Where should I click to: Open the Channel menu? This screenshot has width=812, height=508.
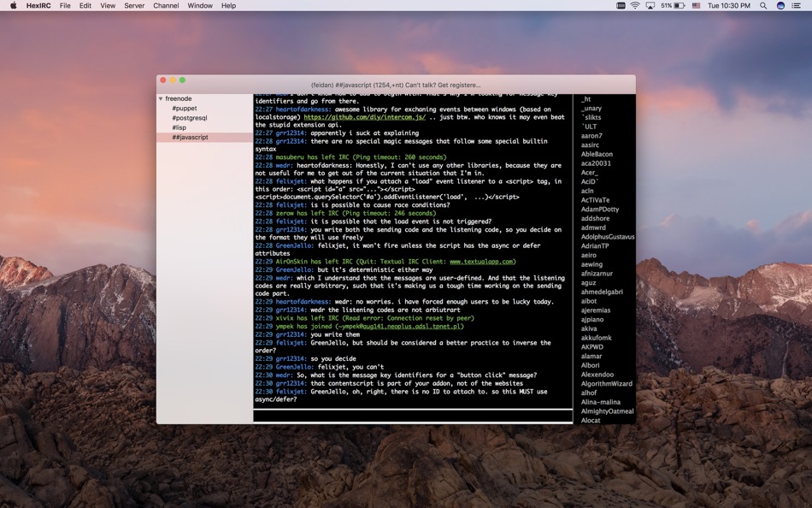point(166,6)
